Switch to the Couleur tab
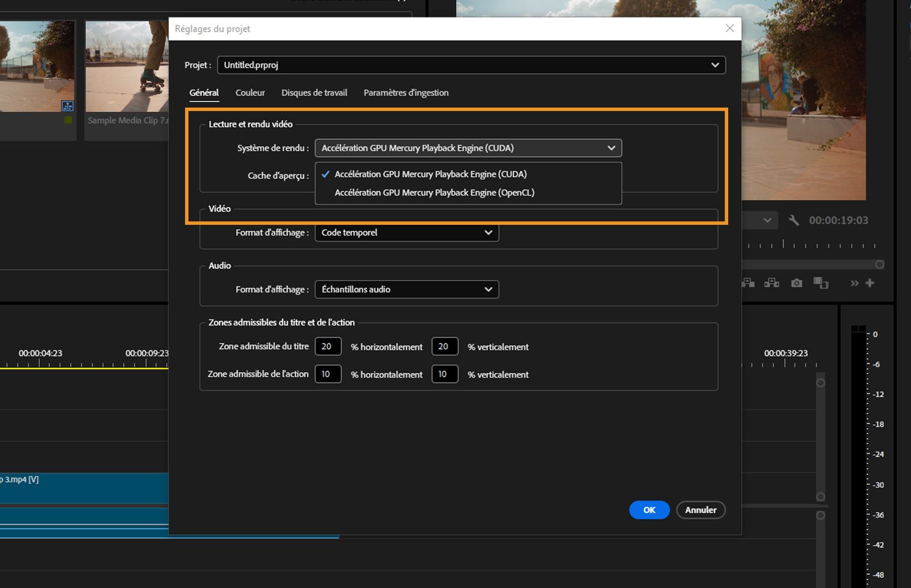 pyautogui.click(x=250, y=93)
